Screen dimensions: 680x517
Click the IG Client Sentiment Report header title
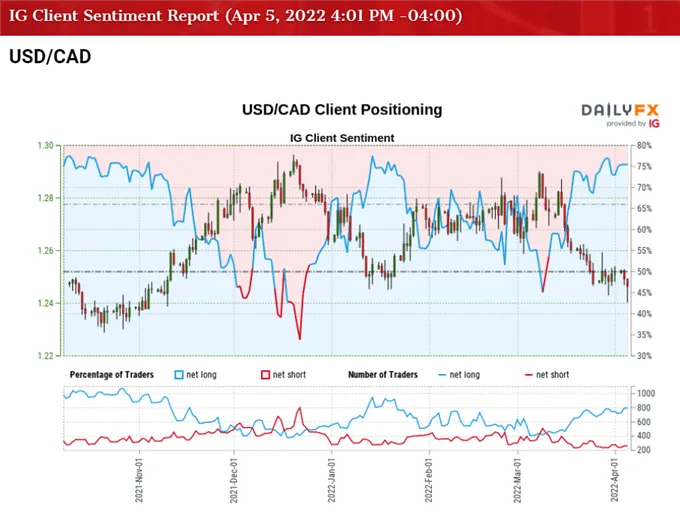(x=235, y=16)
